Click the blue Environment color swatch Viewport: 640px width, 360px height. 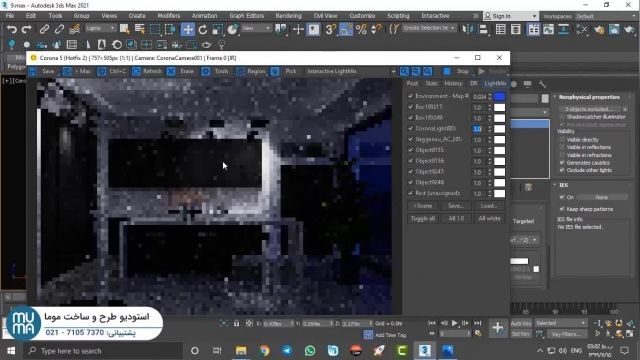[x=499, y=97]
